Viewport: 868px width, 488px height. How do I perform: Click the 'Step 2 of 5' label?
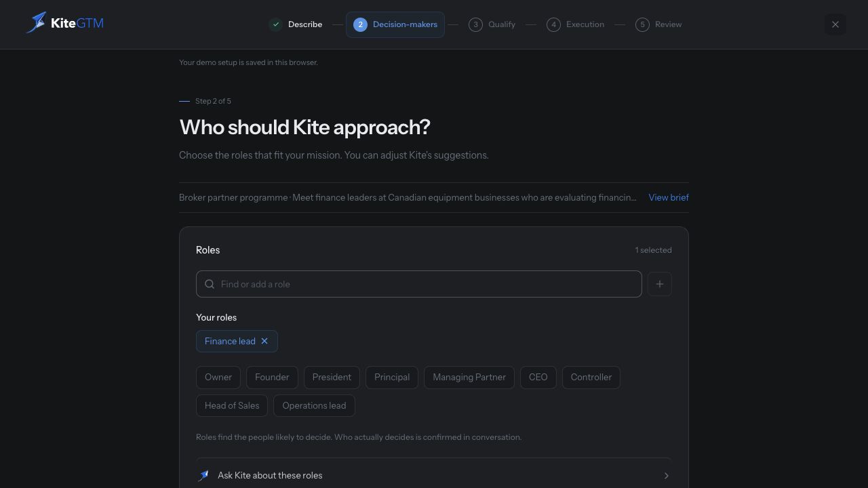[213, 101]
